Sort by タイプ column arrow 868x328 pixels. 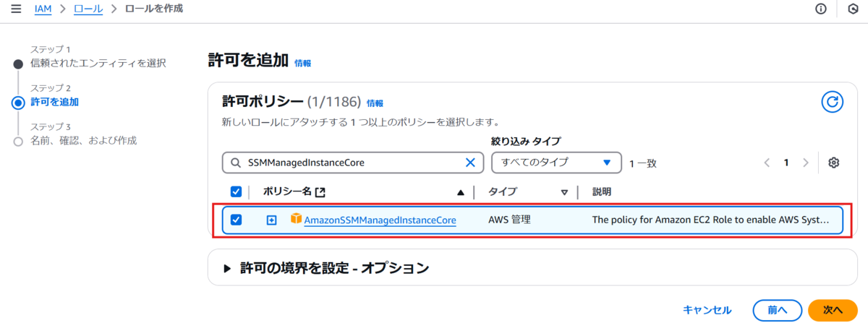point(564,192)
